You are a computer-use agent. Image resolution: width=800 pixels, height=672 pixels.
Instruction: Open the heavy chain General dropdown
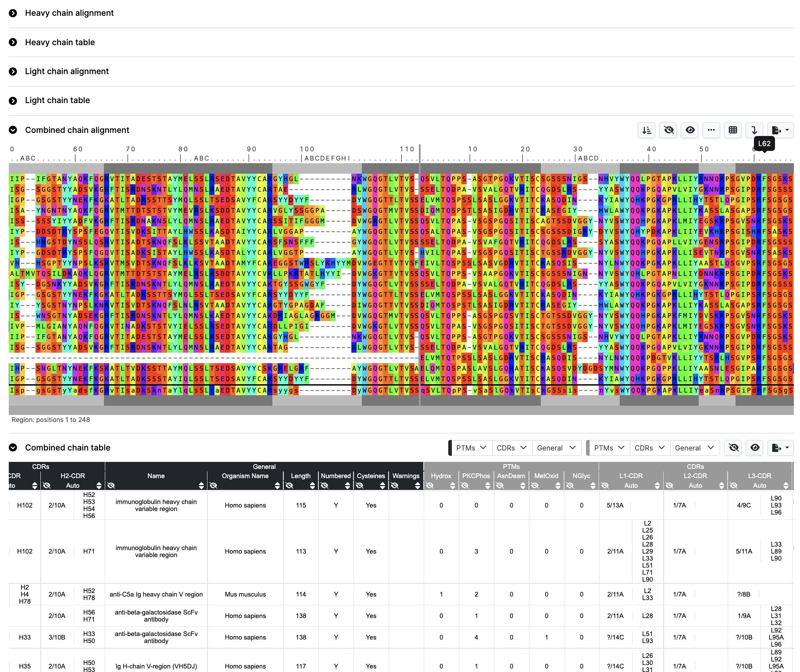tap(557, 448)
